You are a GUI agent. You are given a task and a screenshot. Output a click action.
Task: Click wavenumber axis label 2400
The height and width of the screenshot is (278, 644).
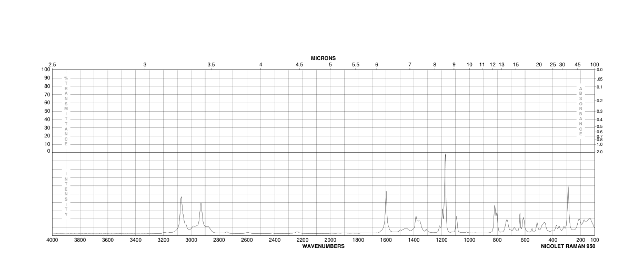pyautogui.click(x=275, y=240)
